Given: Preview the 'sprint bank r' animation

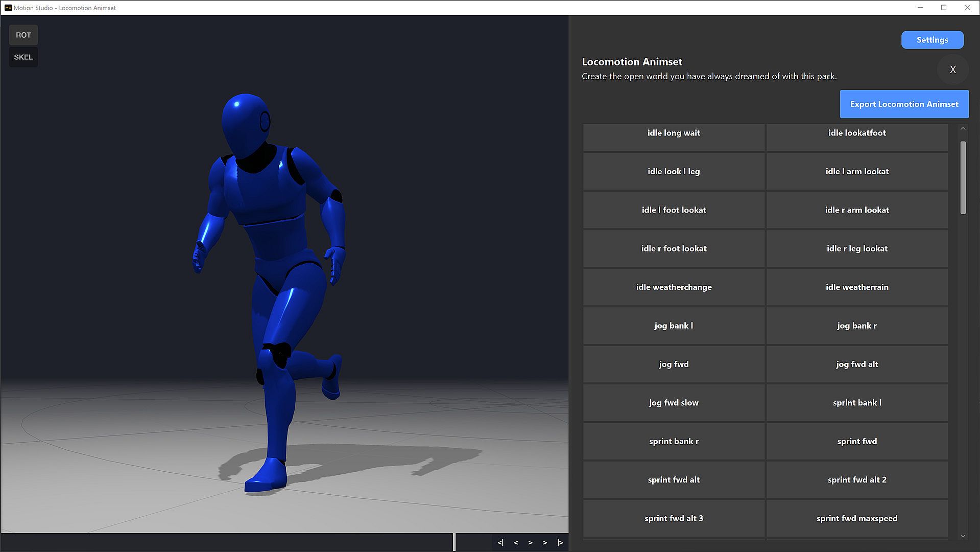Looking at the screenshot, I should pyautogui.click(x=674, y=441).
